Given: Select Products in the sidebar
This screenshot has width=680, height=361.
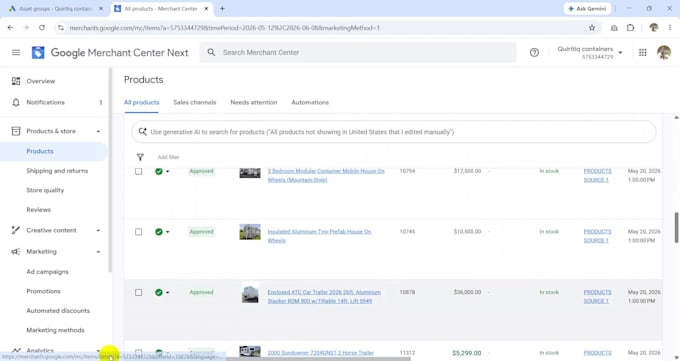Looking at the screenshot, I should [x=40, y=151].
